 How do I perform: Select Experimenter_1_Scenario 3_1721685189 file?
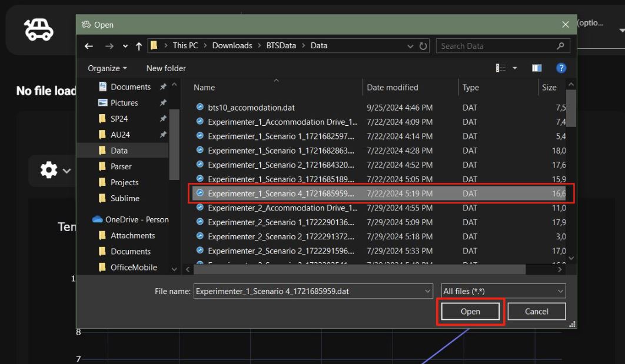(378, 179)
